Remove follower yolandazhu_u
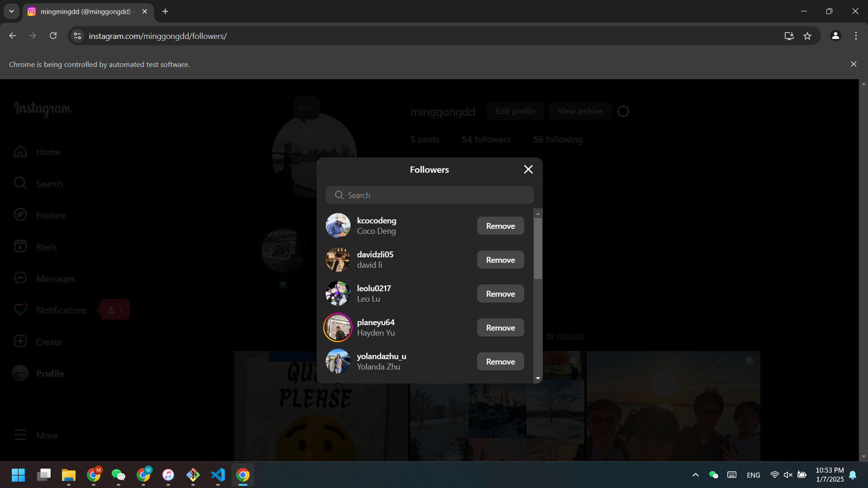Screen dimensions: 868x488 [x=500, y=361]
